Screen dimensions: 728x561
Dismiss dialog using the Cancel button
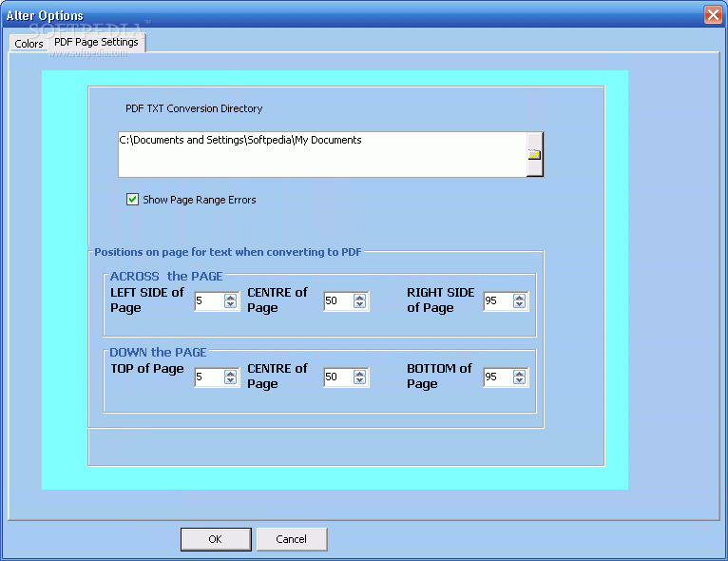[292, 539]
